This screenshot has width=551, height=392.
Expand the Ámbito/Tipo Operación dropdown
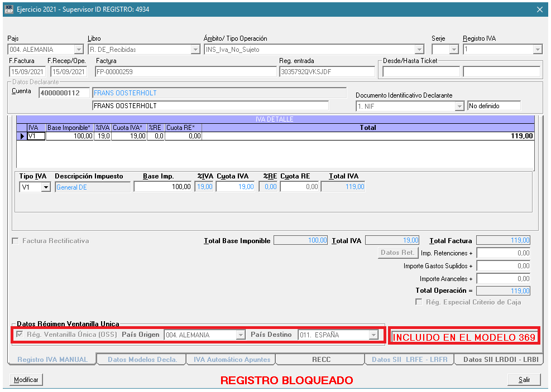pos(419,50)
